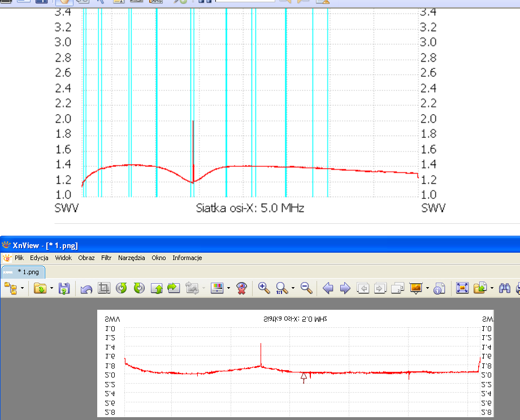
Task: Expand the Open folder dropdown arrow
Action: click(51, 288)
